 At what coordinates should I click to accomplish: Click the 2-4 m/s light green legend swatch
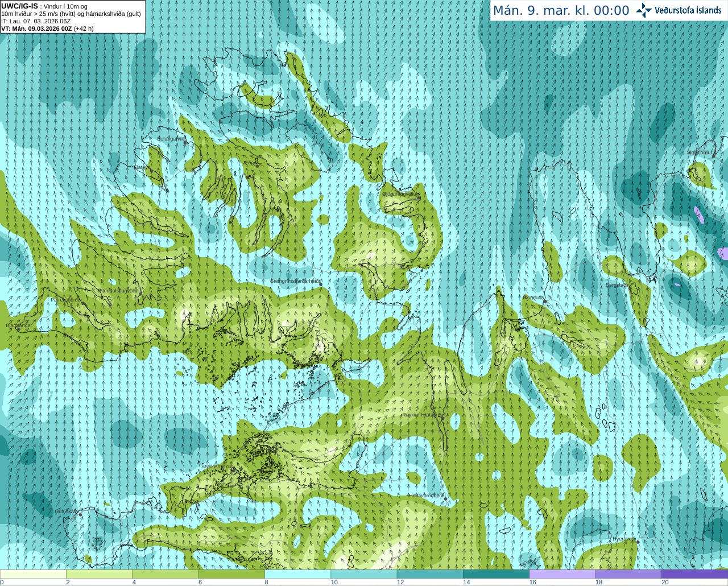(x=99, y=575)
